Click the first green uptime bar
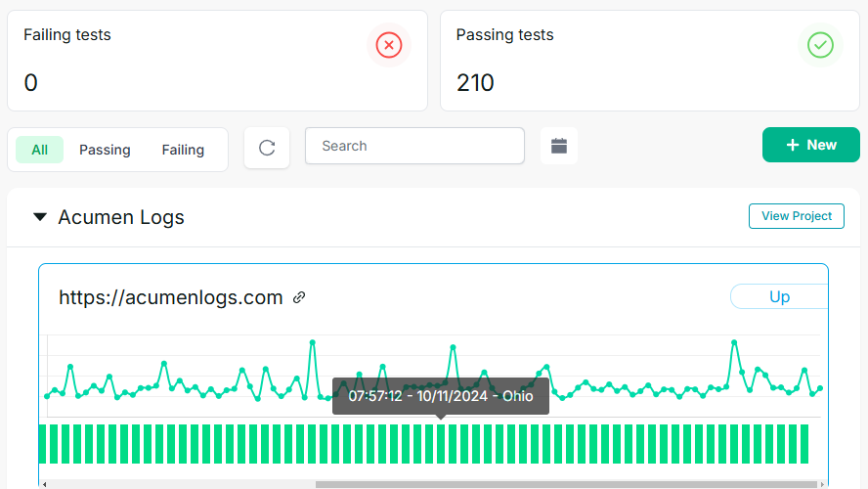The width and height of the screenshot is (868, 489). pyautogui.click(x=42, y=444)
